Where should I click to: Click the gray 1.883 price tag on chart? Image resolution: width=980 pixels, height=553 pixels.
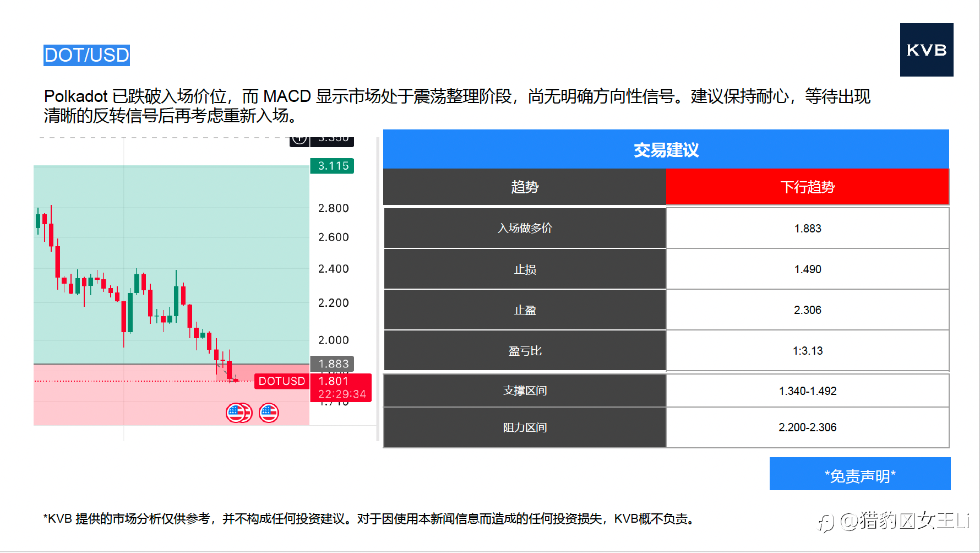[333, 364]
